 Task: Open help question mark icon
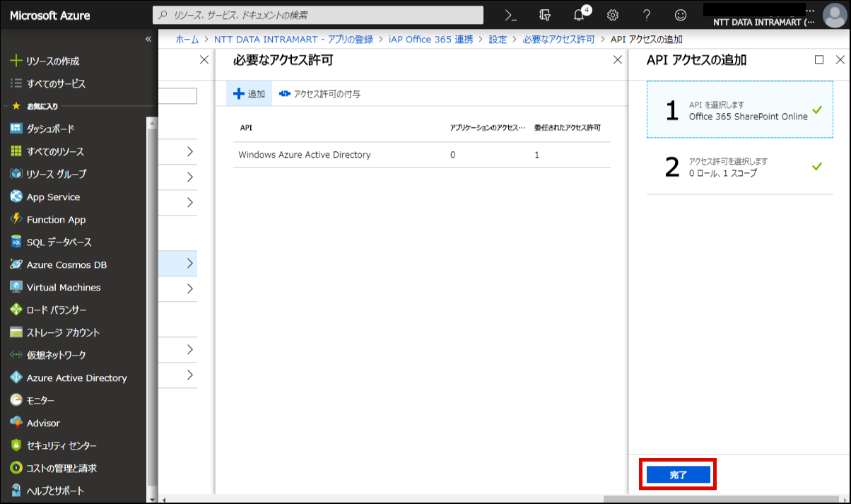coord(647,15)
